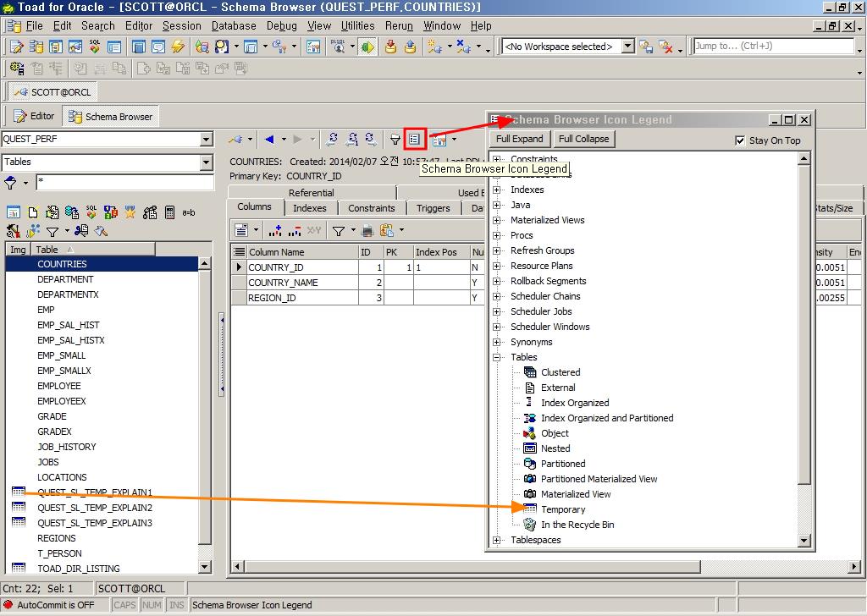Viewport: 867px width, 616px height.
Task: Click the Schema Browser Icon Legend button
Action: 414,140
